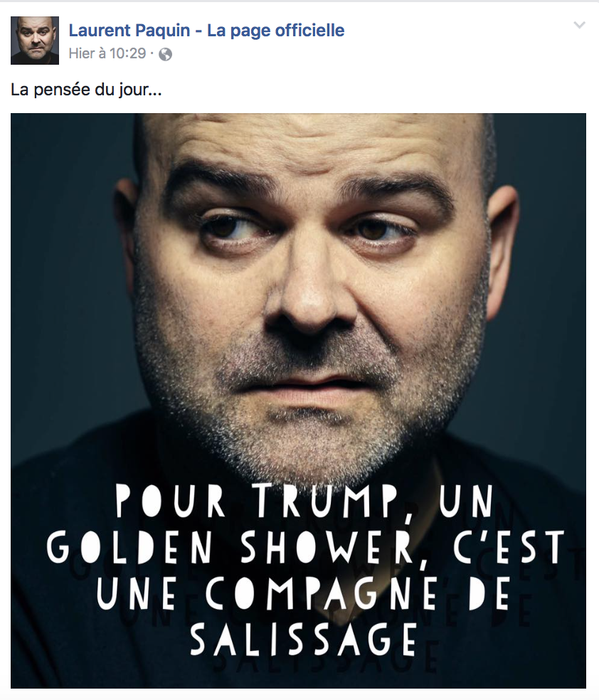Click the 'Hier à 10:29' timestamp
The width and height of the screenshot is (599, 700).
pos(107,53)
